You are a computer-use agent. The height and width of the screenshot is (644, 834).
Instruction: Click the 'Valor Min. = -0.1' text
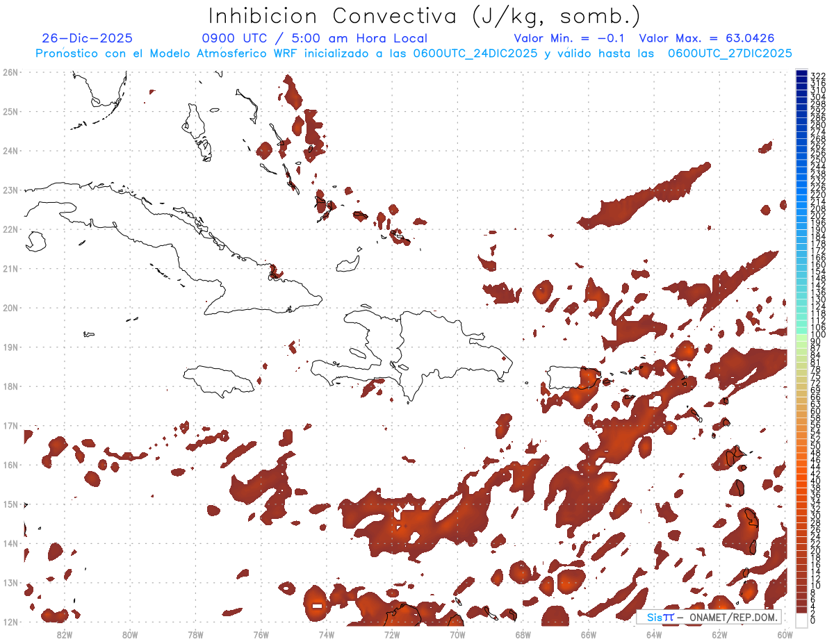pos(569,39)
